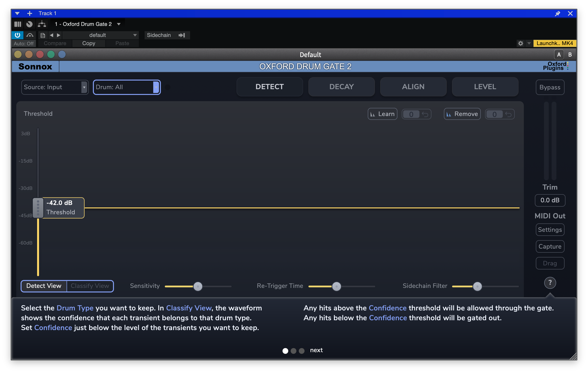Click the Sidechain input arrow icon
This screenshot has height=373, width=588.
point(182,35)
